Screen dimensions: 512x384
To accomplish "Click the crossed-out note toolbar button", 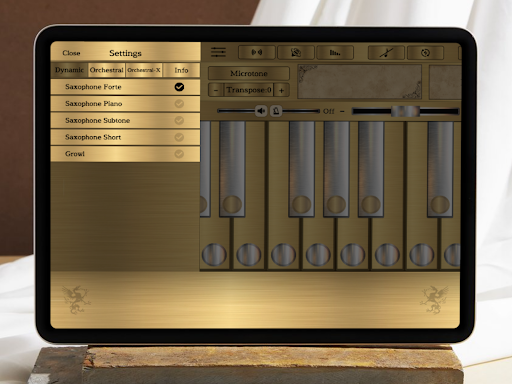I will [386, 53].
